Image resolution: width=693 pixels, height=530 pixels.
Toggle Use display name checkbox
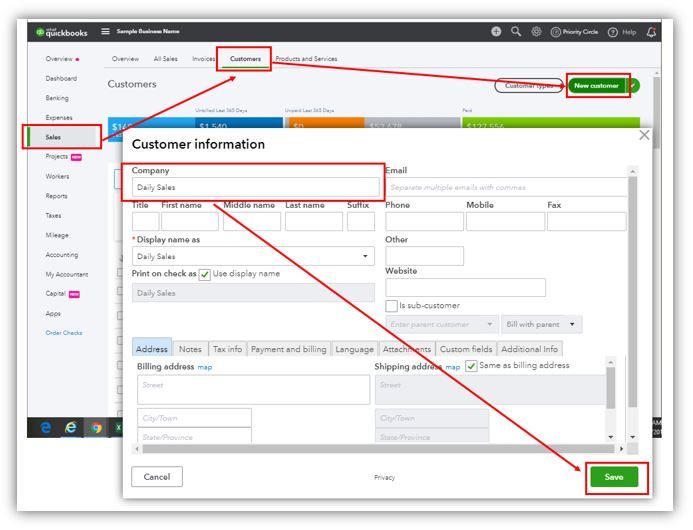(x=205, y=275)
